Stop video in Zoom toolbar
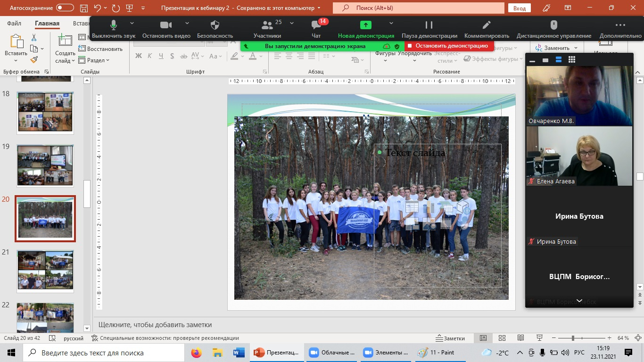 coord(166,25)
